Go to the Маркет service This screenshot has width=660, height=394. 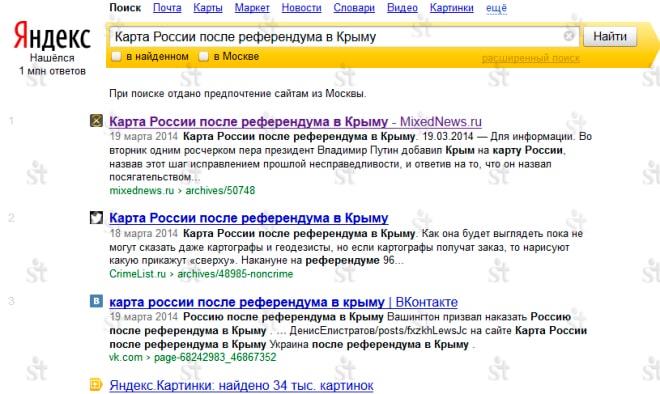(x=252, y=8)
